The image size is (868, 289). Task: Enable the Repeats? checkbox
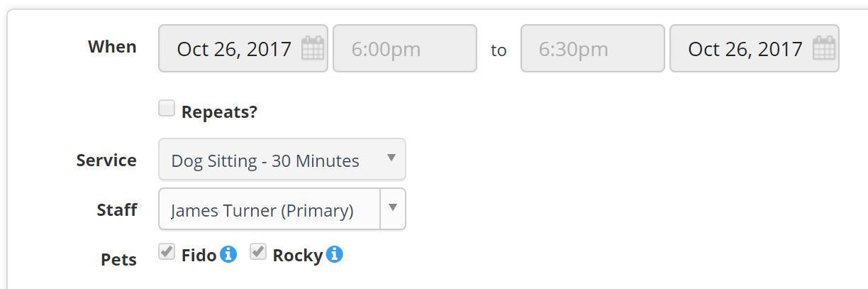tap(167, 109)
